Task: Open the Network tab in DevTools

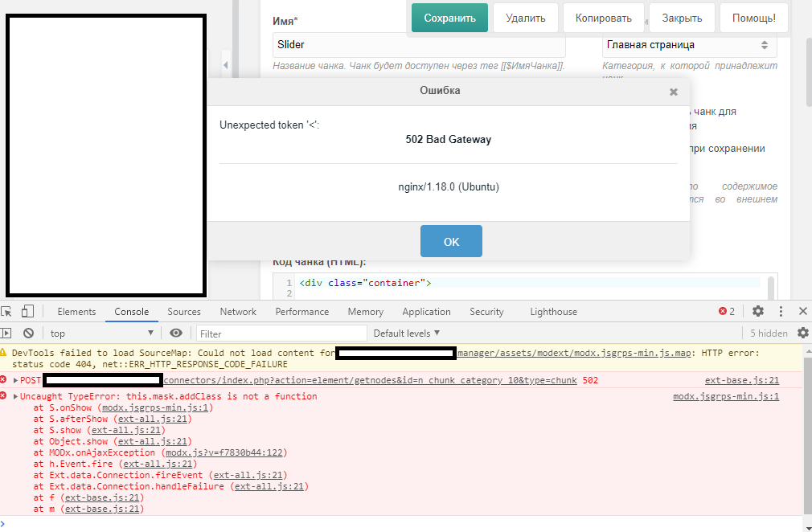Action: (238, 312)
